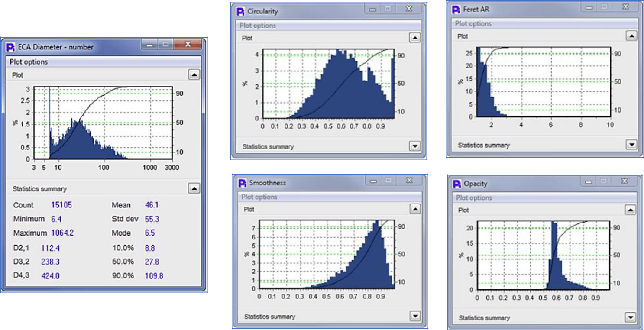The image size is (644, 330).
Task: Select the D4,3 value 424.0
Action: click(x=50, y=275)
